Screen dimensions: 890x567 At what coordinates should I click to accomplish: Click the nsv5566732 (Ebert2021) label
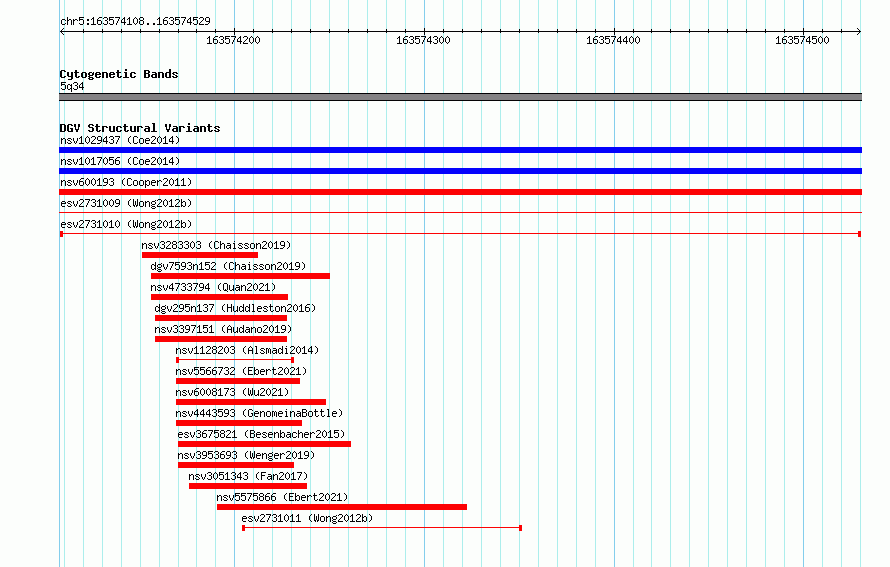click(241, 371)
